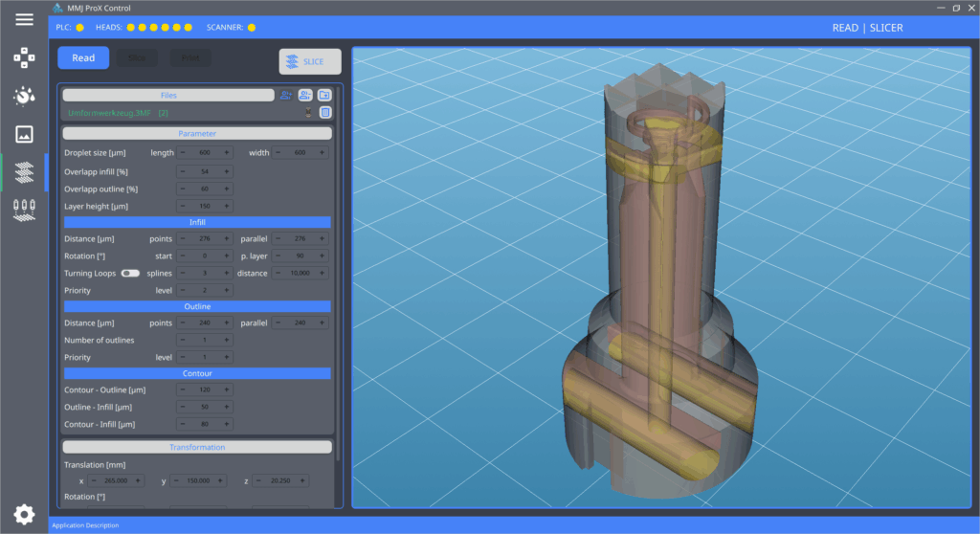This screenshot has width=980, height=534.
Task: Open the droplet settings sidebar page
Action: (x=24, y=96)
